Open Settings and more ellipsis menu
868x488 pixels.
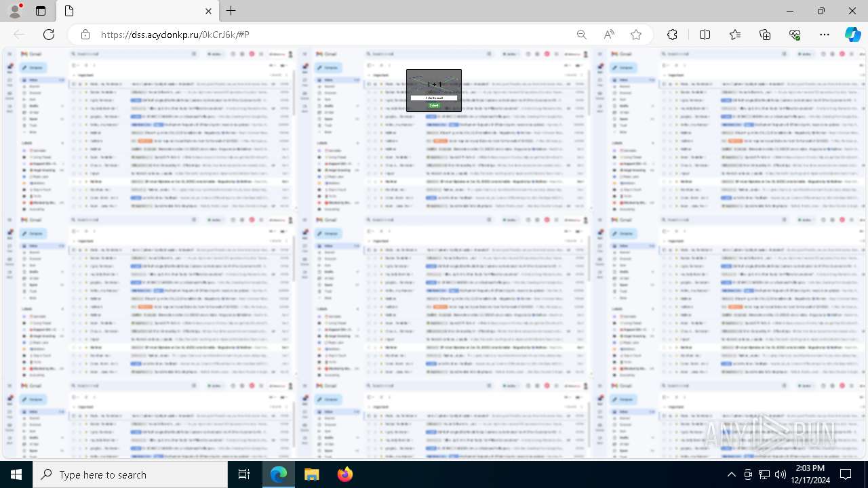pyautogui.click(x=825, y=35)
